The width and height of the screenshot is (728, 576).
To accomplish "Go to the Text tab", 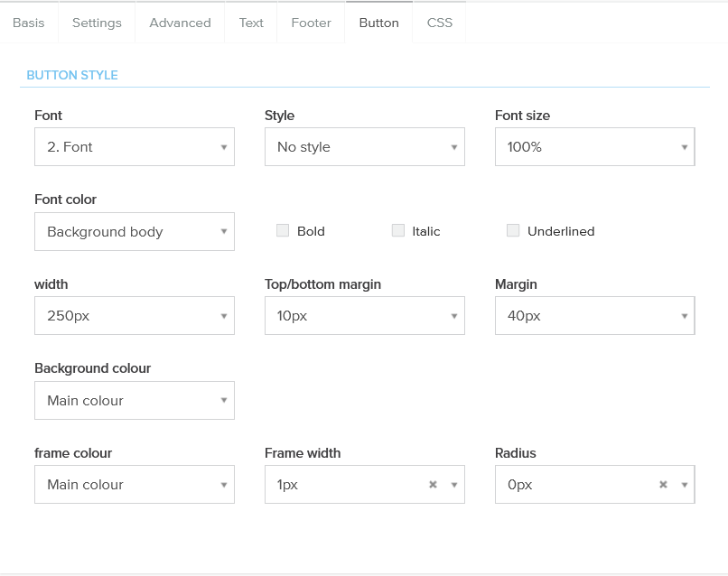I will 251,23.
